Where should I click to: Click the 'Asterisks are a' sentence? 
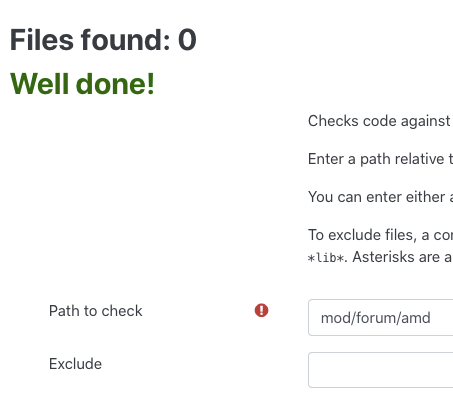point(402,257)
